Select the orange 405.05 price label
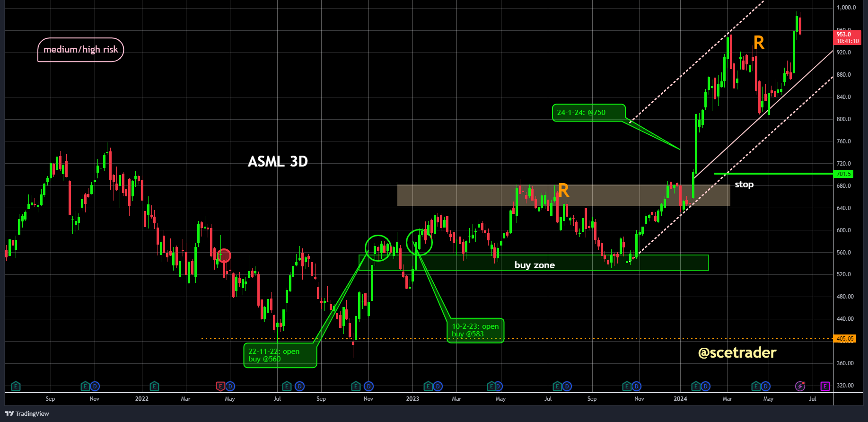The image size is (868, 422). coord(845,339)
